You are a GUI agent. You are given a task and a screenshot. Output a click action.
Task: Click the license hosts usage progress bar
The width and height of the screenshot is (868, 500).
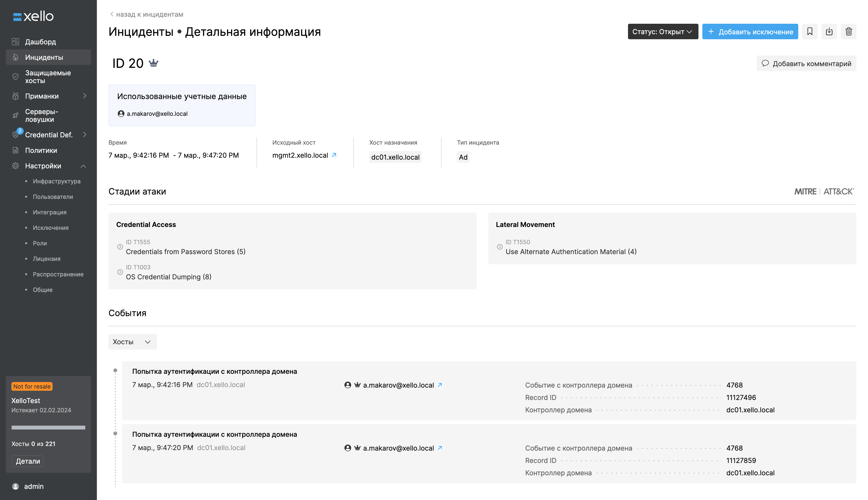(48, 428)
